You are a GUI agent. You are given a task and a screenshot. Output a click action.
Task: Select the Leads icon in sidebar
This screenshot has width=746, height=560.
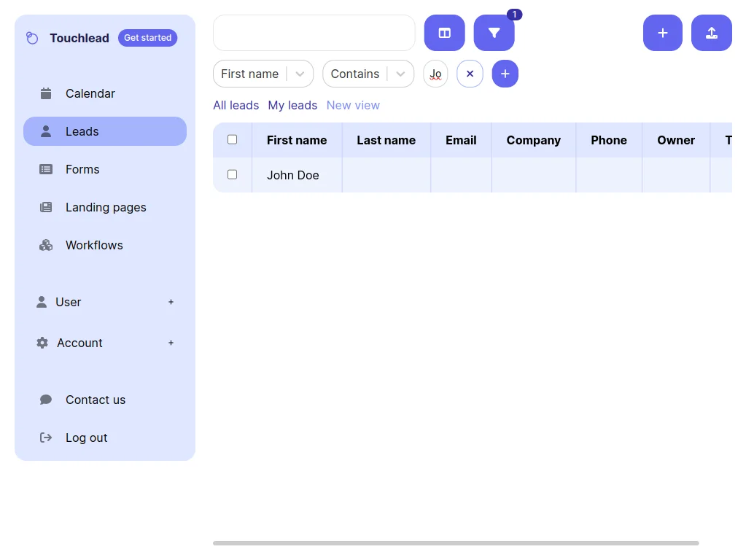coord(46,131)
